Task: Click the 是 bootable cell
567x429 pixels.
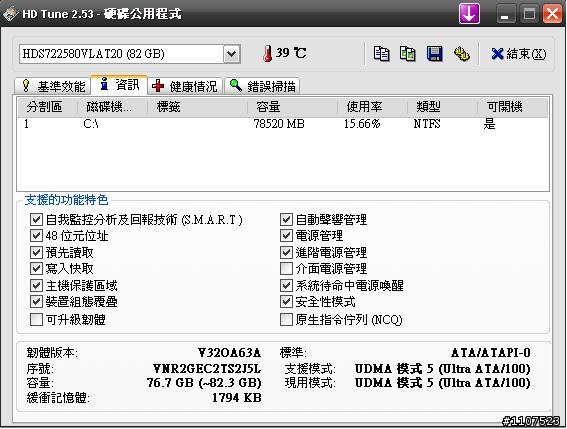Action: 489,124
